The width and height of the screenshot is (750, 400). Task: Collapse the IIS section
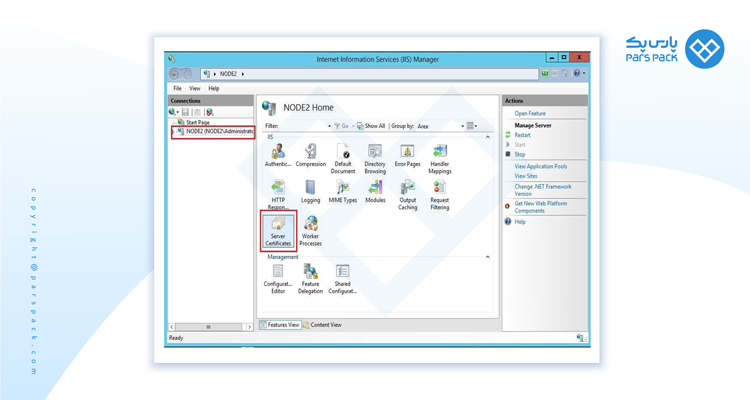pos(487,137)
